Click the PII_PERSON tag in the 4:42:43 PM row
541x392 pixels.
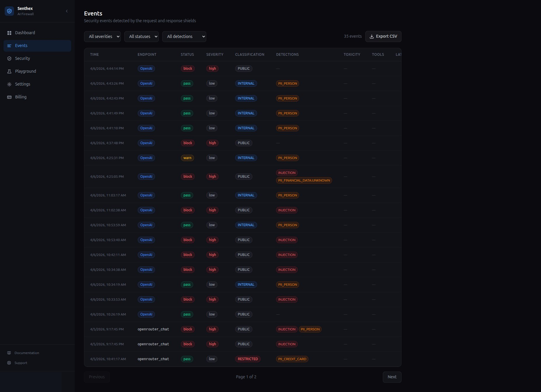[287, 98]
